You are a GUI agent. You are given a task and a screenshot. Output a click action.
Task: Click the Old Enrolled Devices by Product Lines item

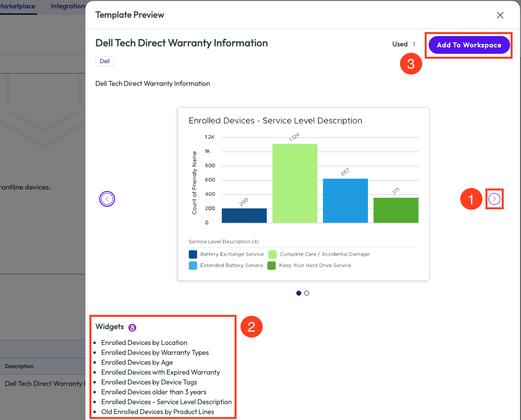pyautogui.click(x=158, y=412)
